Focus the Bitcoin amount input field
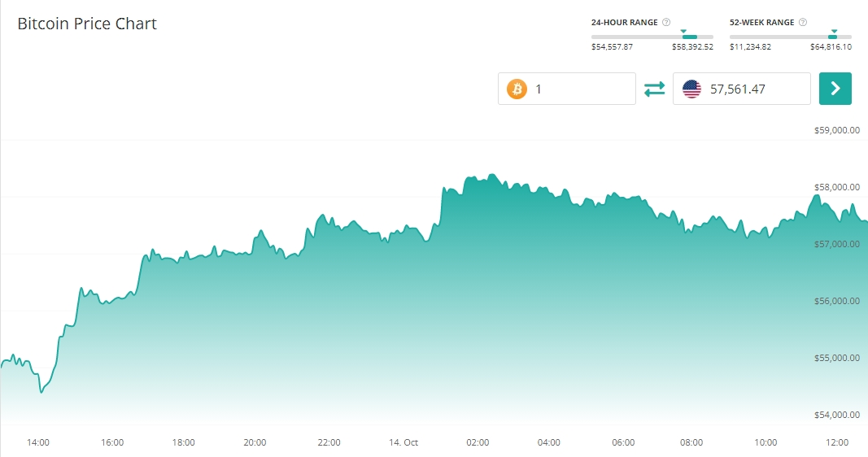This screenshot has height=457, width=868. coord(579,89)
